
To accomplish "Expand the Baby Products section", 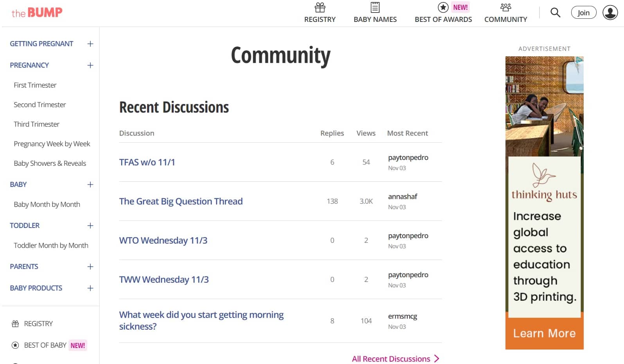I will 90,288.
